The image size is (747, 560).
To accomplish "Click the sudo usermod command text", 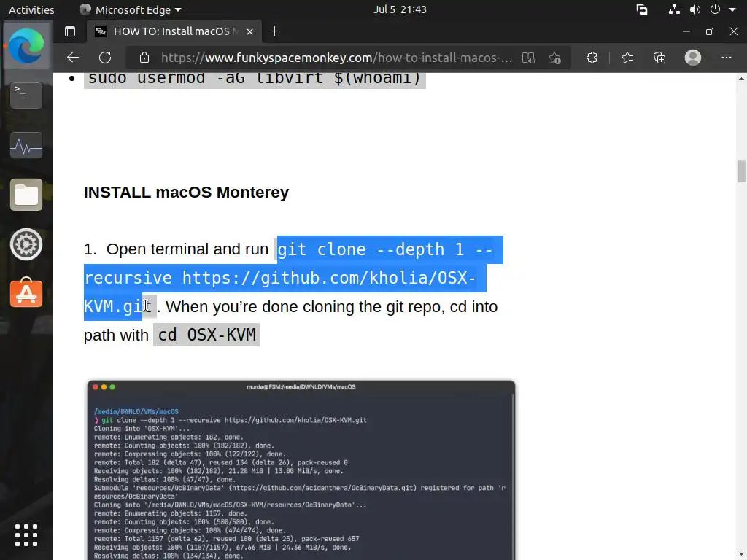I will click(x=255, y=79).
